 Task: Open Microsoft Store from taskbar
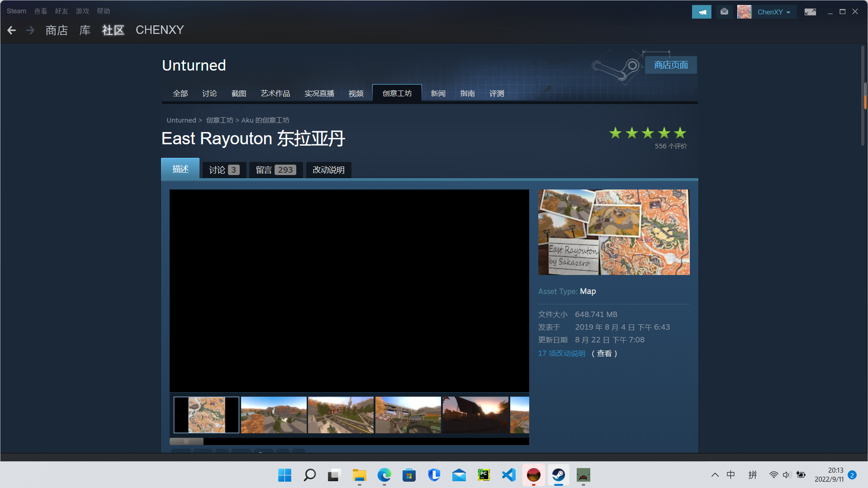409,475
